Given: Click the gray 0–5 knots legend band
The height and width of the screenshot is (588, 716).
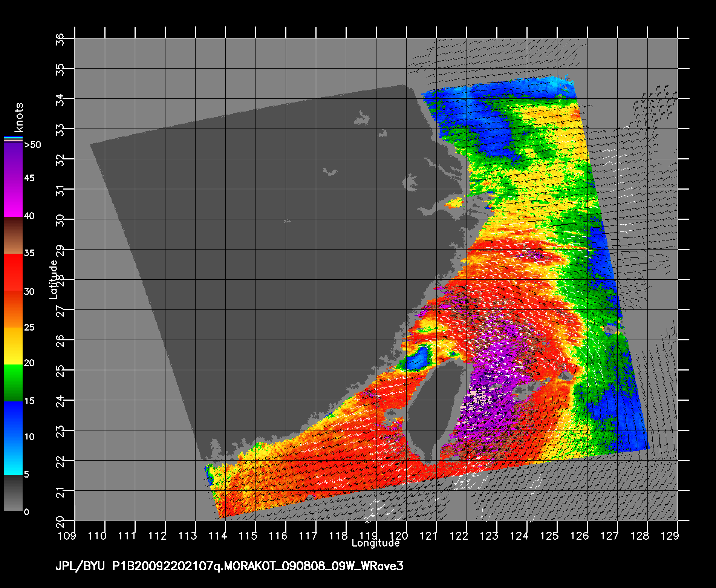Looking at the screenshot, I should click(x=13, y=493).
